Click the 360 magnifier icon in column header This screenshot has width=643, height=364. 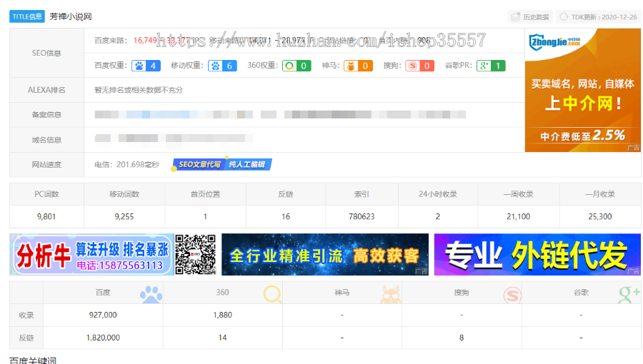[x=273, y=294]
